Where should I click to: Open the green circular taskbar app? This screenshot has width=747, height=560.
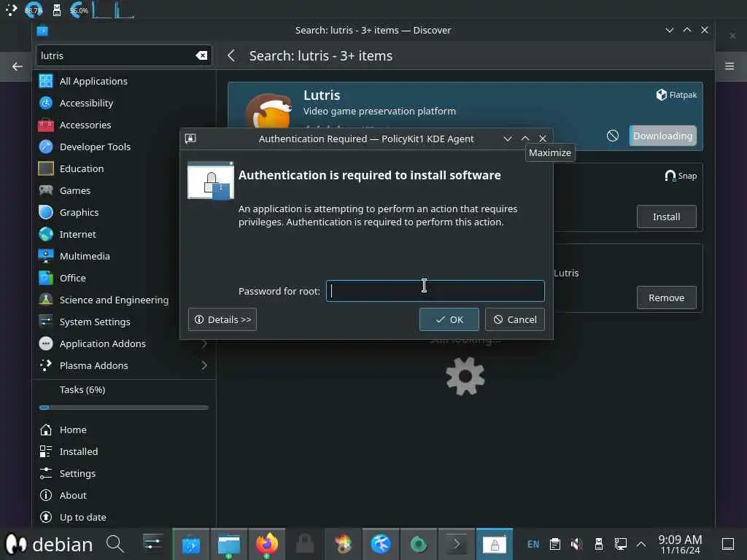click(x=419, y=544)
